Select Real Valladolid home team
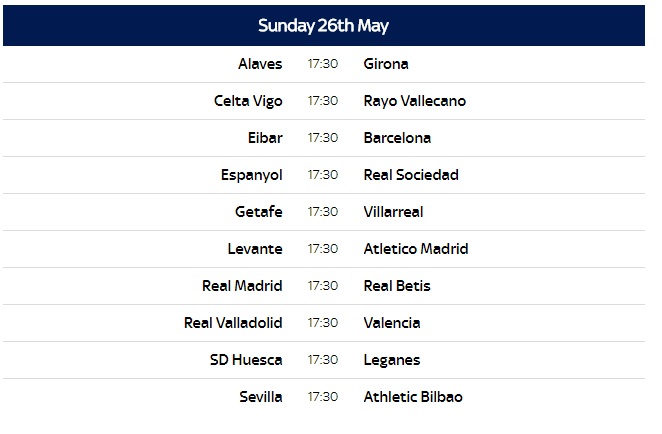 (x=233, y=323)
